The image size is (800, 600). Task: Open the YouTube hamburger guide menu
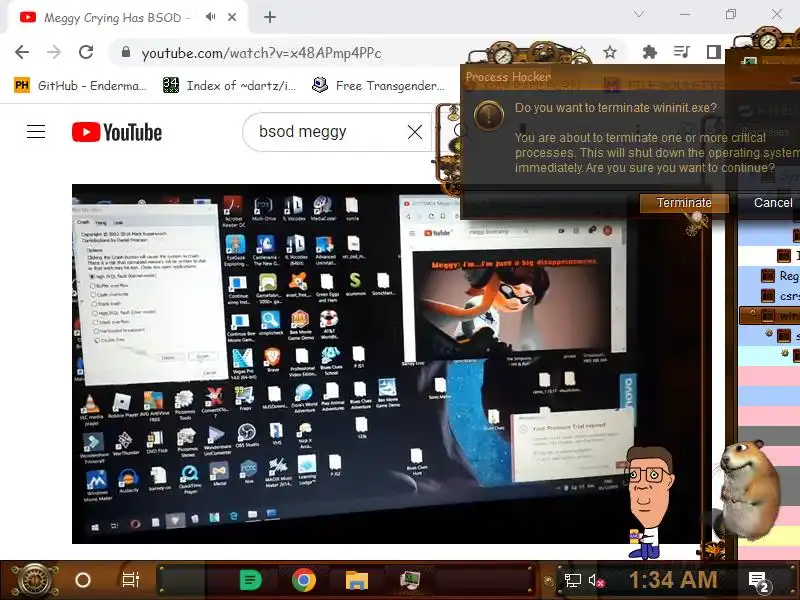(36, 132)
